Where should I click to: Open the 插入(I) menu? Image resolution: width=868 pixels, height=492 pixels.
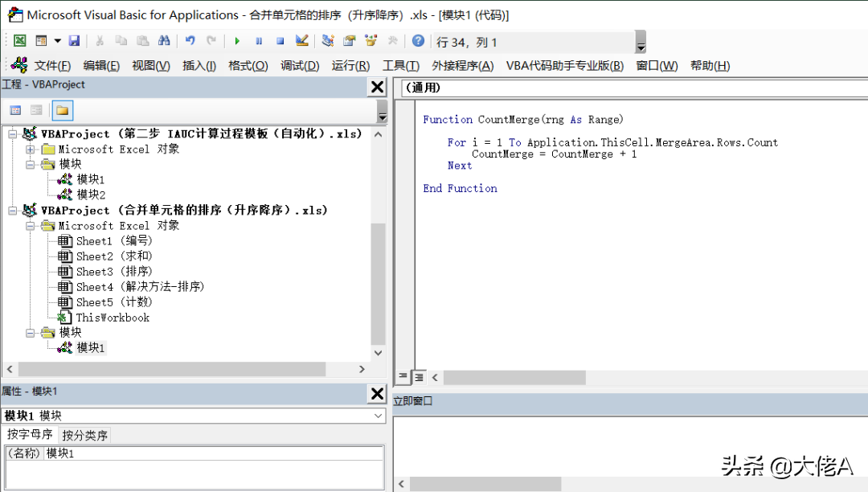[199, 65]
